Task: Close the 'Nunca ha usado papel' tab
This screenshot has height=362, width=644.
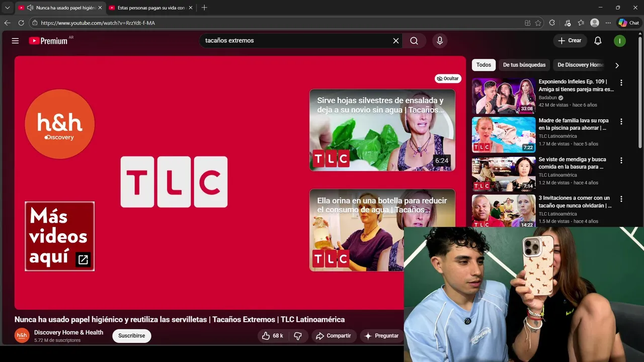Action: click(x=100, y=8)
